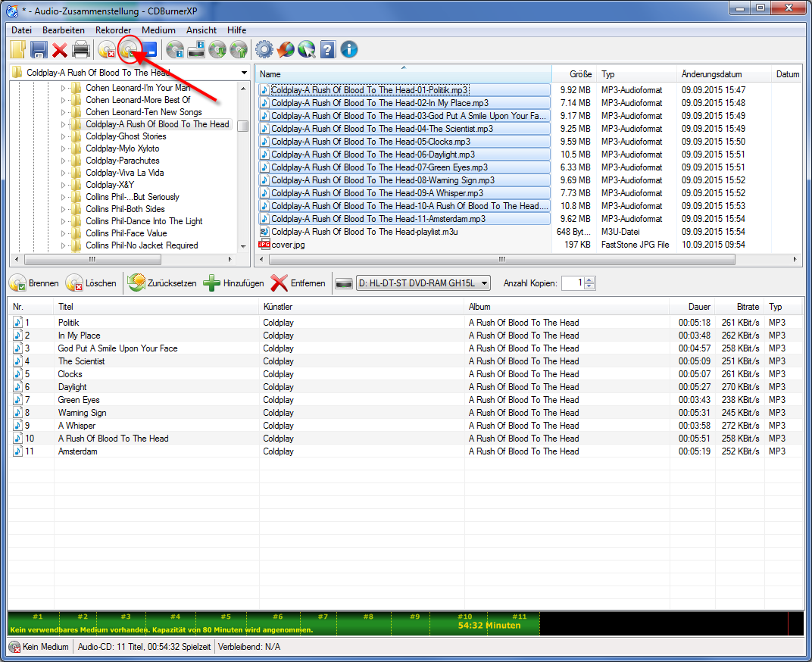
Task: Click the red X delete toolbar icon
Action: coord(60,50)
